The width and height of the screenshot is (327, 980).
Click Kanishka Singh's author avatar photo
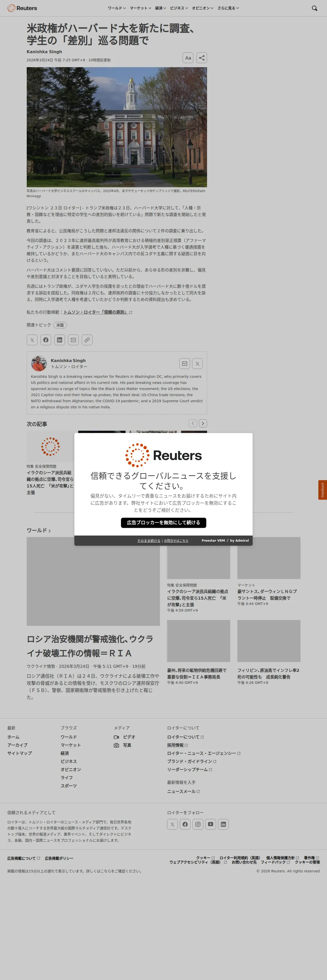[39, 363]
